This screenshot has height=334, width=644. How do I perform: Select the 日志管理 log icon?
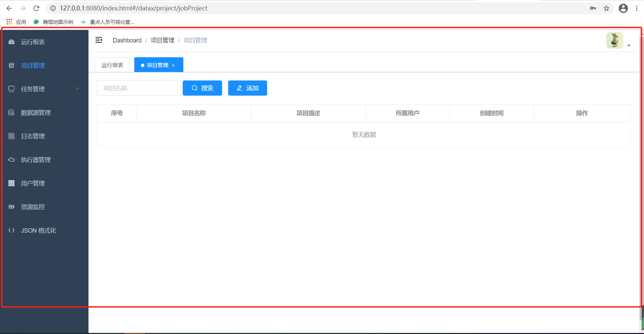11,136
